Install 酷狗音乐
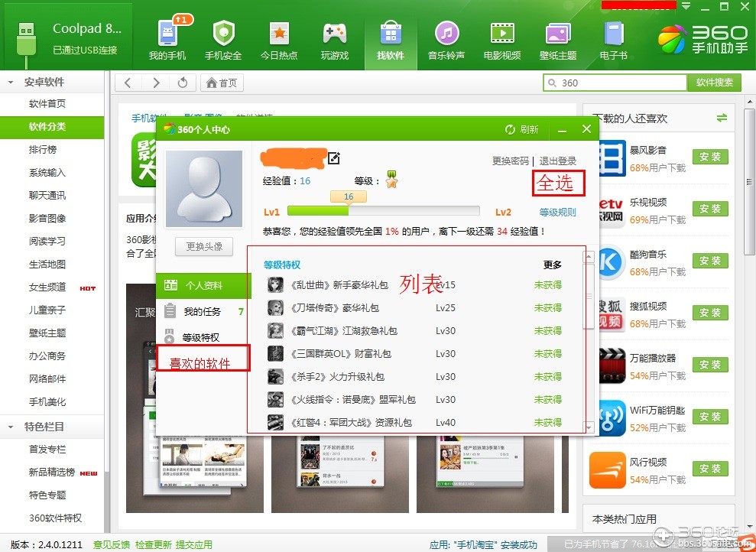Image resolution: width=756 pixels, height=552 pixels. point(710,261)
